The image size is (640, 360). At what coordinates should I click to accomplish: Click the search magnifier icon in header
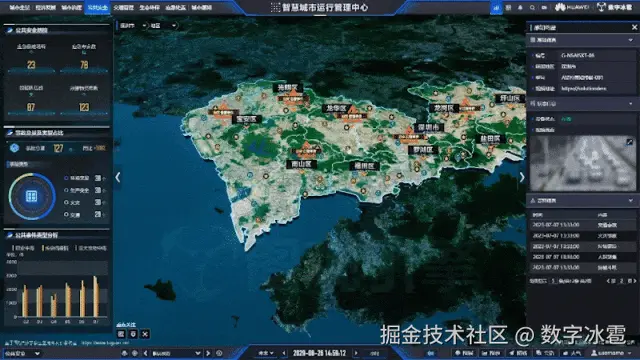click(x=532, y=7)
